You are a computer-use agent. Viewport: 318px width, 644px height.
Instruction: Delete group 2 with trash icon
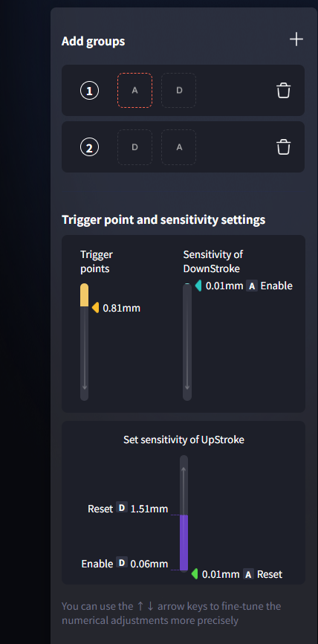click(x=284, y=147)
